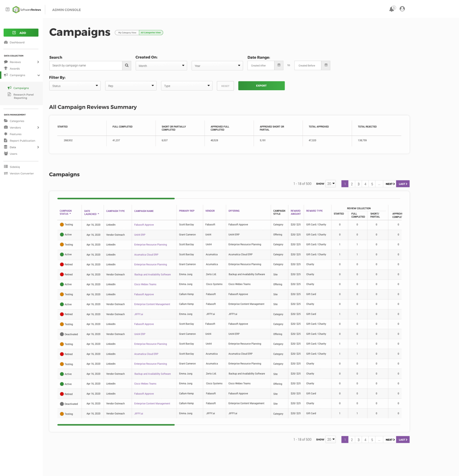This screenshot has height=476, width=459.
Task: Open the Year dropdown
Action: click(x=217, y=66)
